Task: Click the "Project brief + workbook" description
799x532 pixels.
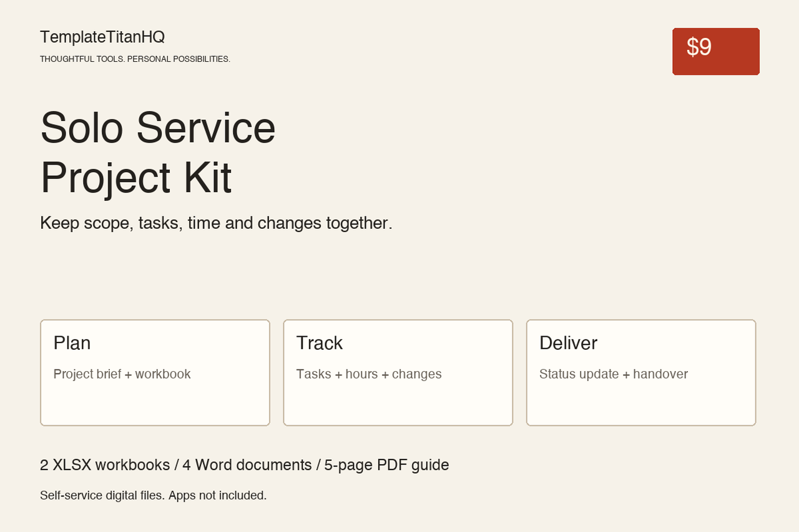Action: (122, 374)
